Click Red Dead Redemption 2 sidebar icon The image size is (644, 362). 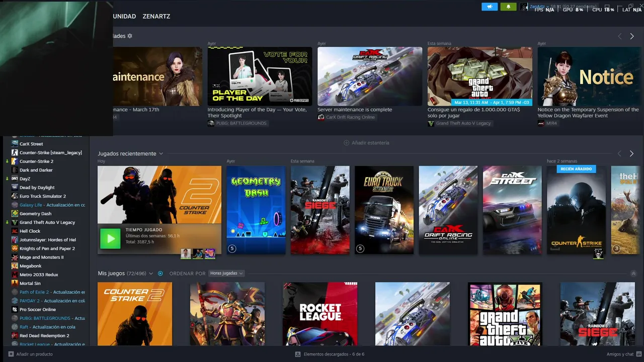point(15,335)
